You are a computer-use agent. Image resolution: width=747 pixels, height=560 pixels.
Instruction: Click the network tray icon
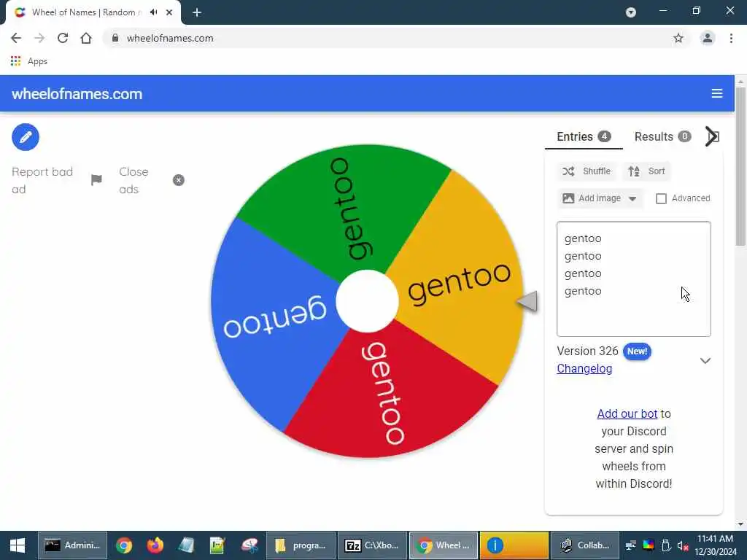(631, 545)
